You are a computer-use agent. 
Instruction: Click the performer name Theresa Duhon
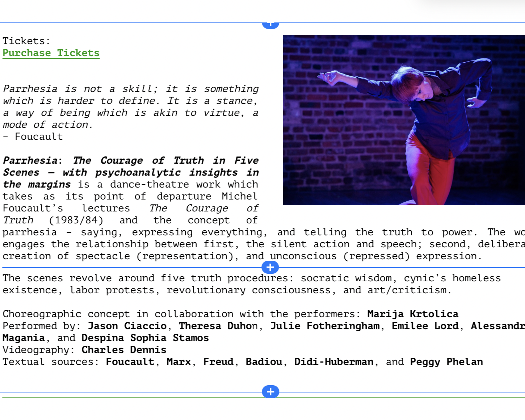point(218,326)
